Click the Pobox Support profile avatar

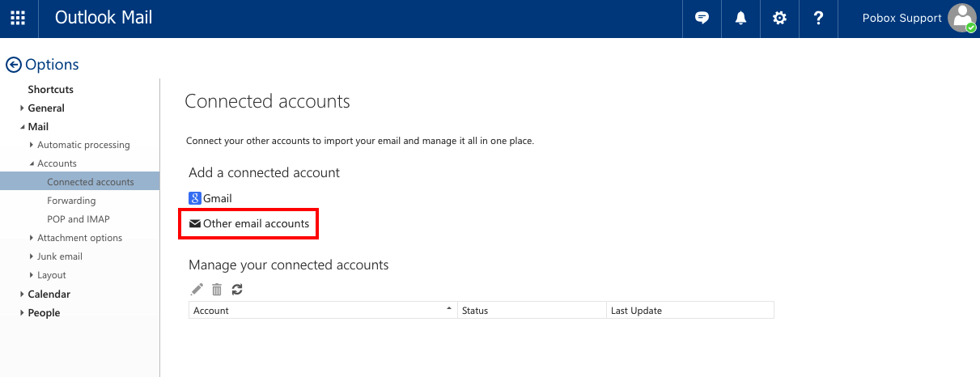click(961, 18)
